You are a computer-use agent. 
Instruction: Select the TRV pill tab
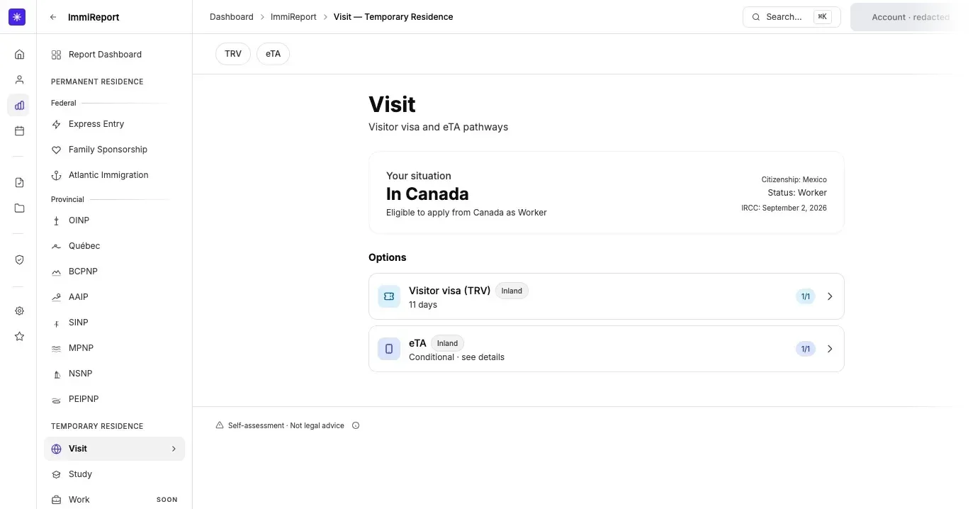(x=233, y=54)
